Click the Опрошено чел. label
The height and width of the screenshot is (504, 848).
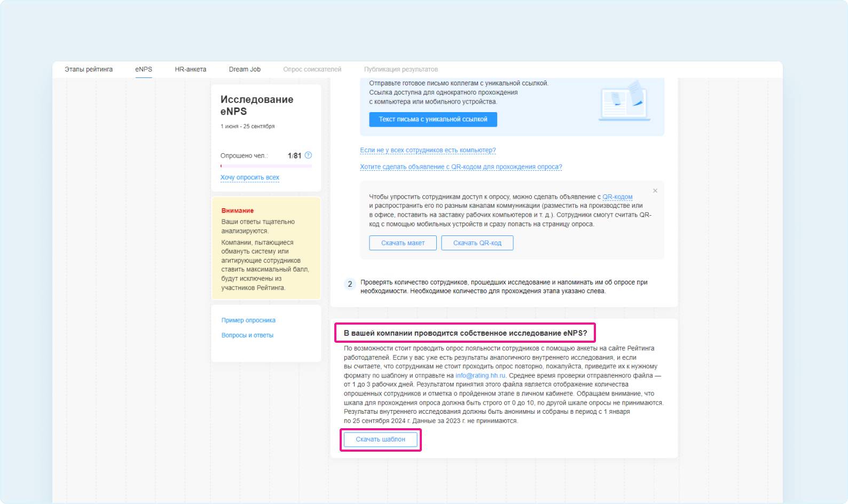(244, 156)
